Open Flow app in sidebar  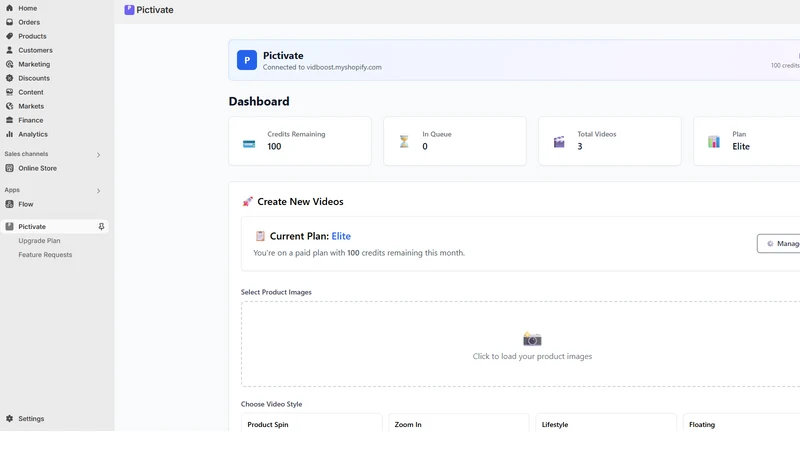tap(26, 204)
